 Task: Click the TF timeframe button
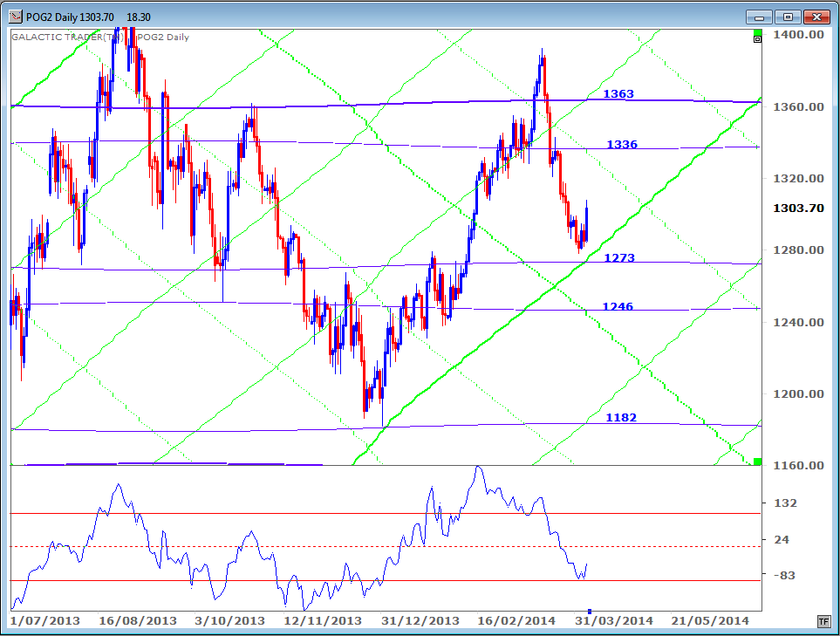click(x=823, y=621)
